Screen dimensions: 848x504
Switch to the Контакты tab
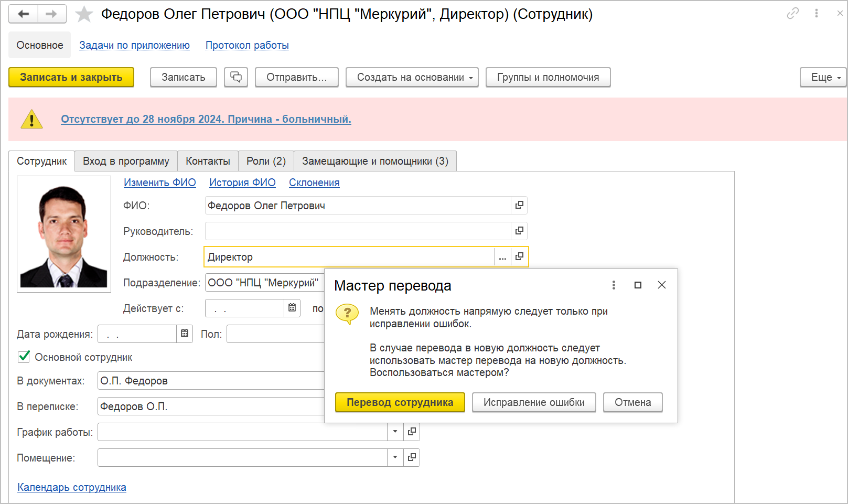208,161
